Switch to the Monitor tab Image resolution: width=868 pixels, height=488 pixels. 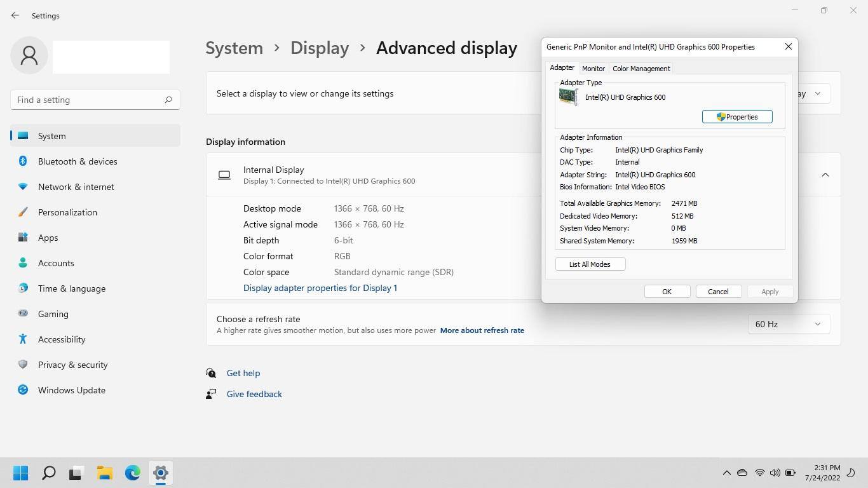coord(593,69)
